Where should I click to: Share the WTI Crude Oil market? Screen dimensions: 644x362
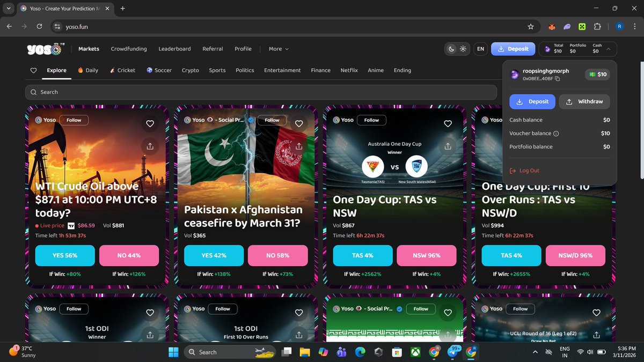150,146
